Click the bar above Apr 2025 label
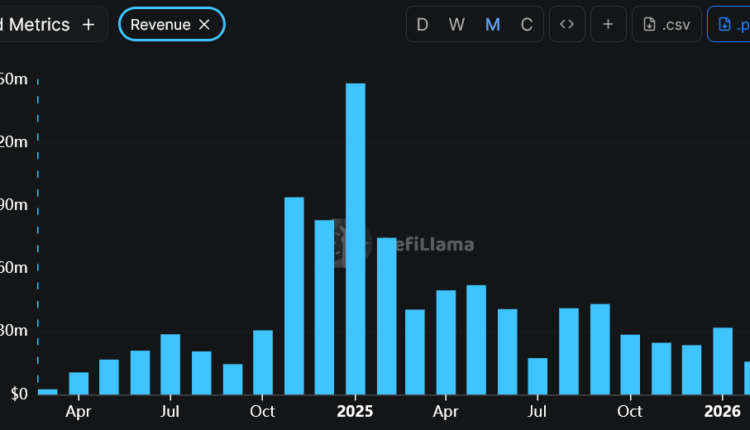This screenshot has width=750, height=430. 446,341
